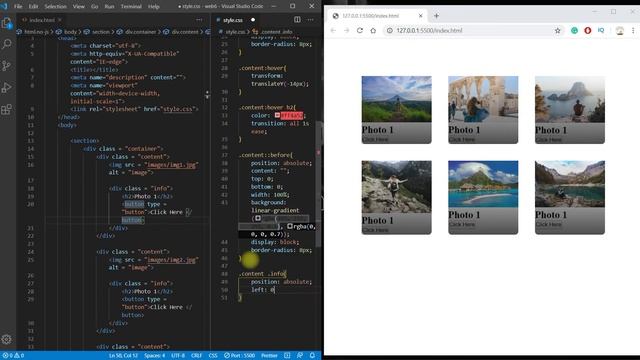Image resolution: width=640 pixels, height=360 pixels.
Task: Click Ln, Col cursor position in status bar
Action: [x=123, y=356]
